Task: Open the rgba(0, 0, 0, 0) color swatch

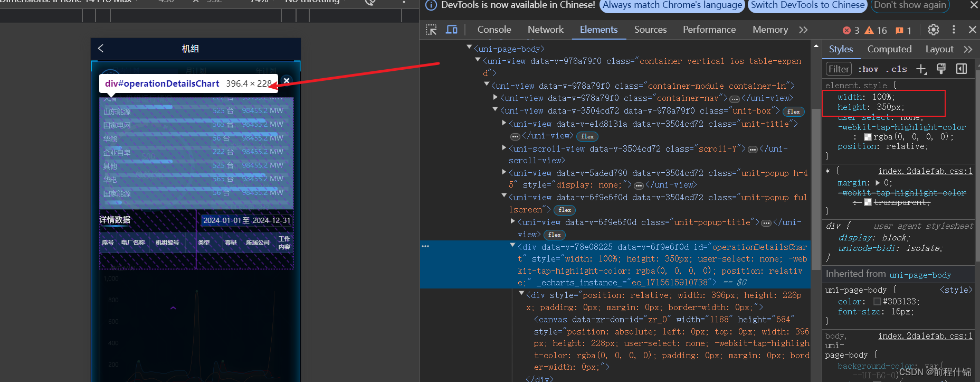Action: coord(867,137)
